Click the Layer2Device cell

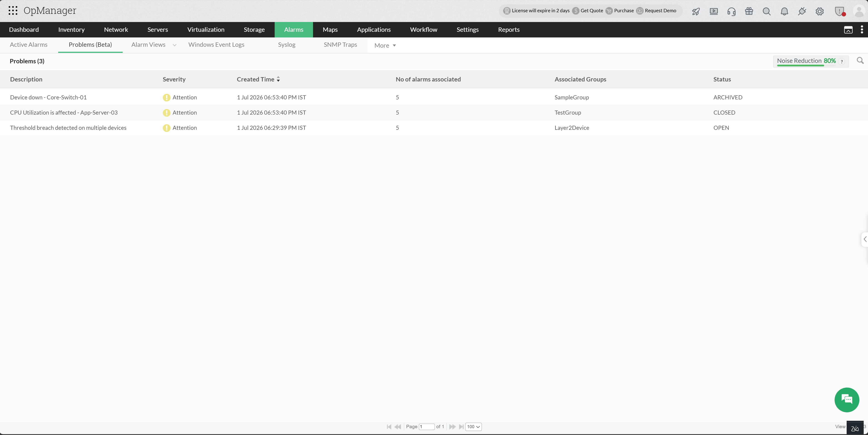[572, 128]
